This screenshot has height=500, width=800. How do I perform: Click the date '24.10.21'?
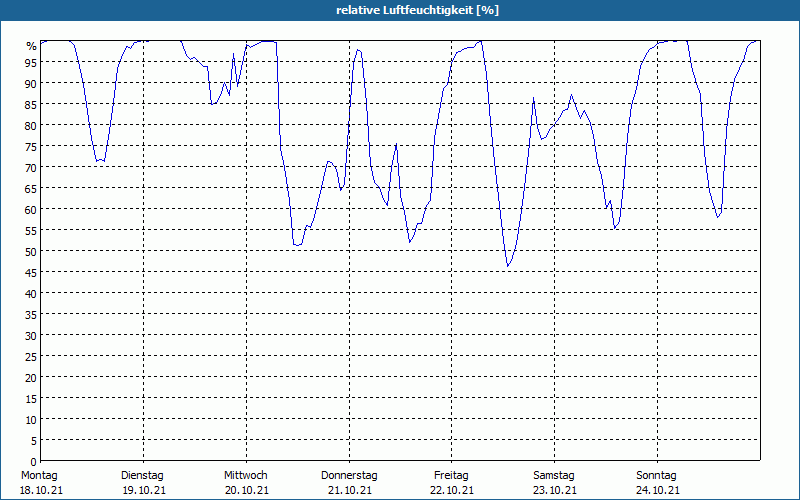tap(657, 491)
